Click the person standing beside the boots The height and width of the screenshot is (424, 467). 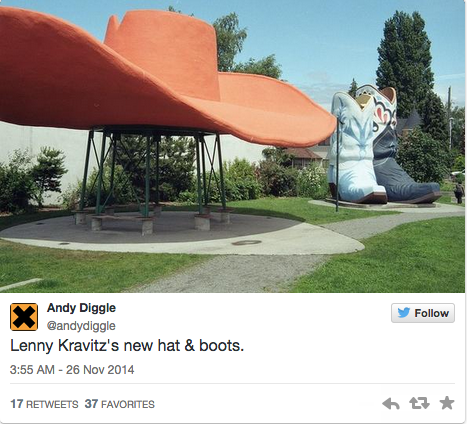pos(459,192)
